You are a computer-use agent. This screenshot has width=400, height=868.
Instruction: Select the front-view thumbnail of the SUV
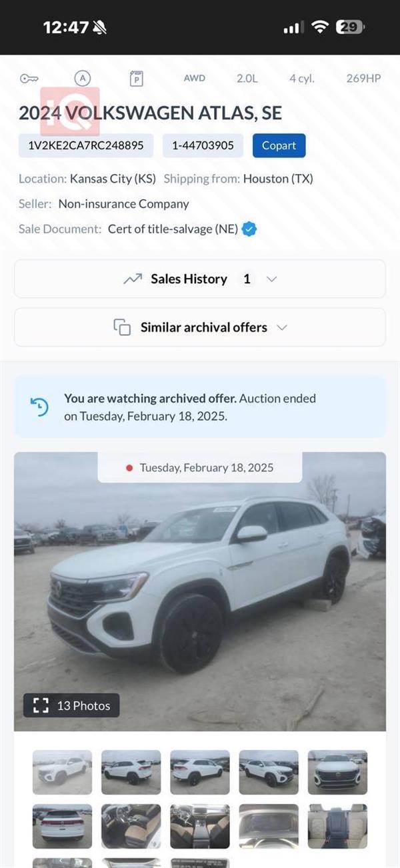[x=337, y=772]
